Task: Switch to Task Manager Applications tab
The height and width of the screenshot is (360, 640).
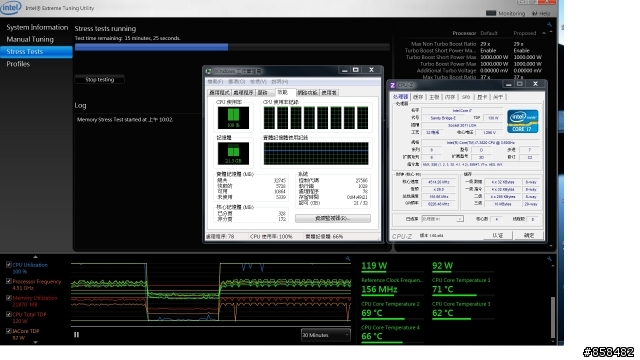Action: [x=219, y=93]
